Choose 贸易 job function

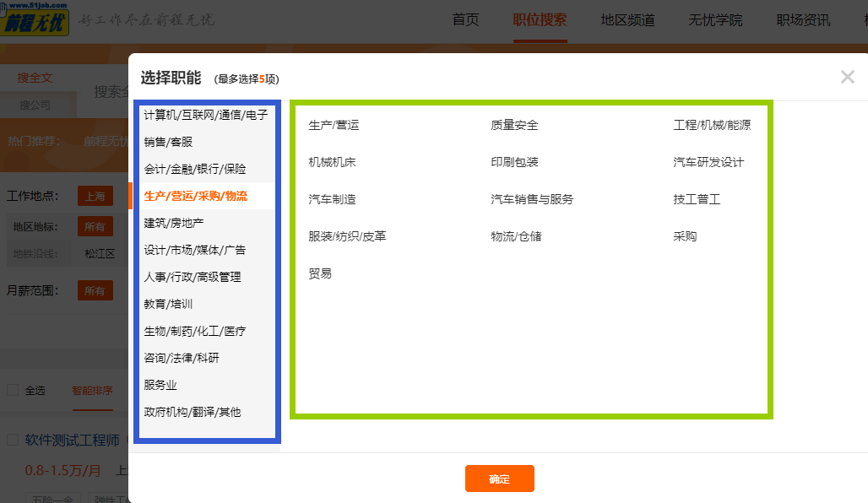pyautogui.click(x=320, y=273)
